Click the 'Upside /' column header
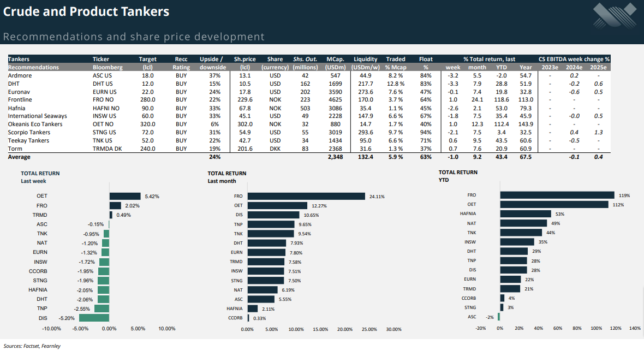The height and width of the screenshot is (350, 644). (211, 59)
